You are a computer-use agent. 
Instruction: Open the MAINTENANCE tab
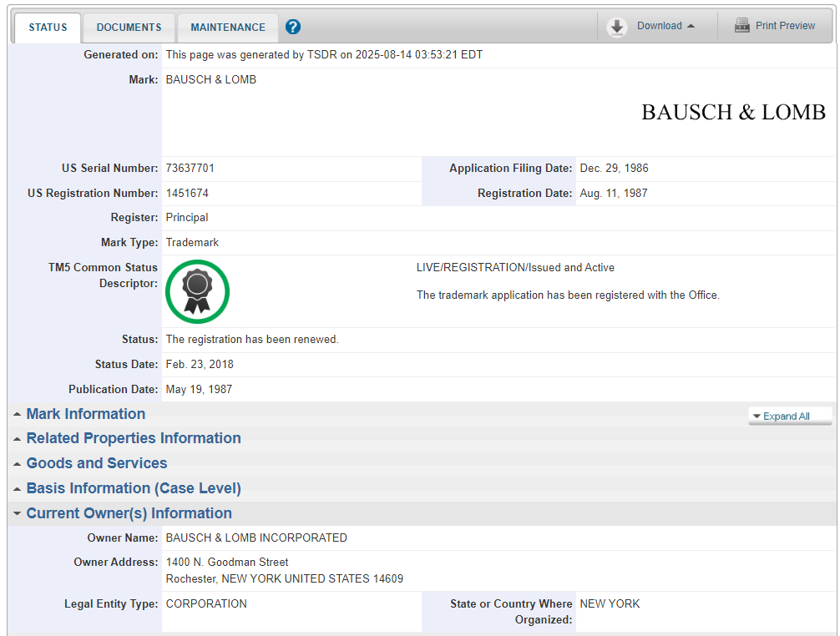(x=228, y=28)
